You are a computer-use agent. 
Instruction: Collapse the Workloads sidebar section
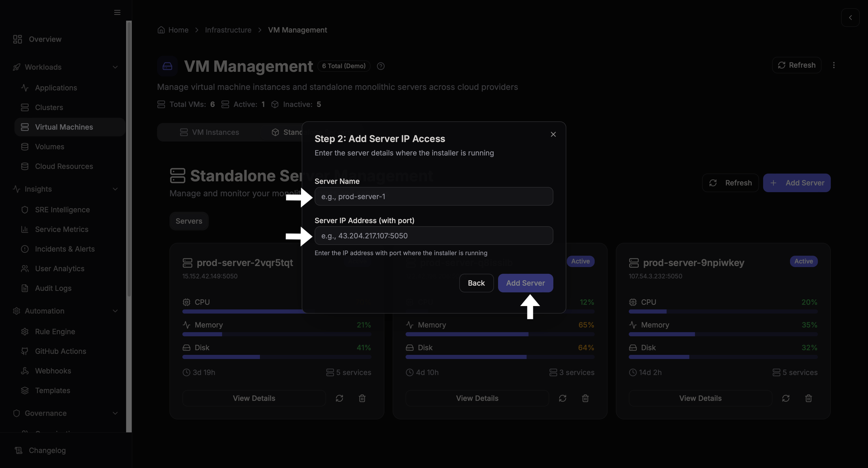tap(115, 67)
